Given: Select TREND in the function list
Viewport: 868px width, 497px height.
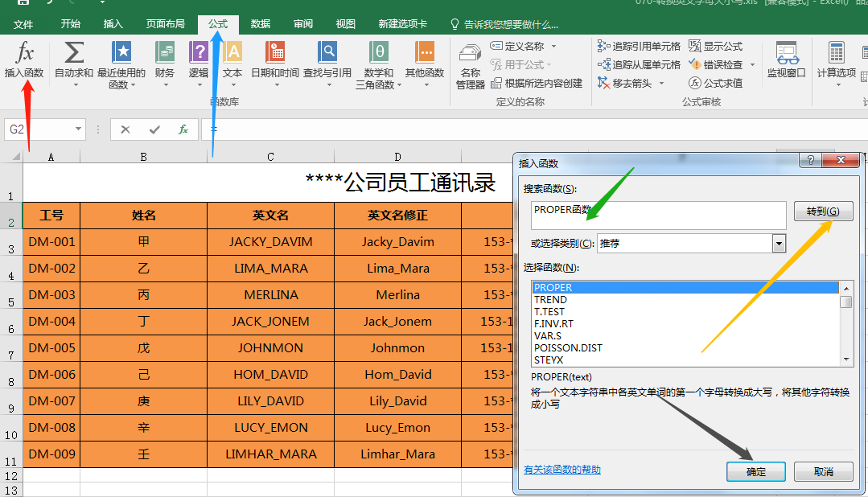Looking at the screenshot, I should coord(685,299).
